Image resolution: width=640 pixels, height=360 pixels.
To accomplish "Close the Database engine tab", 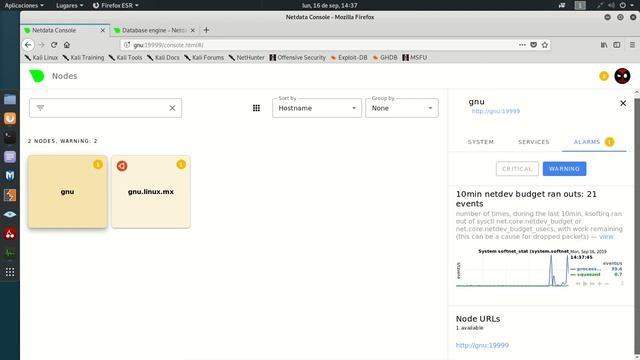I will [x=193, y=30].
